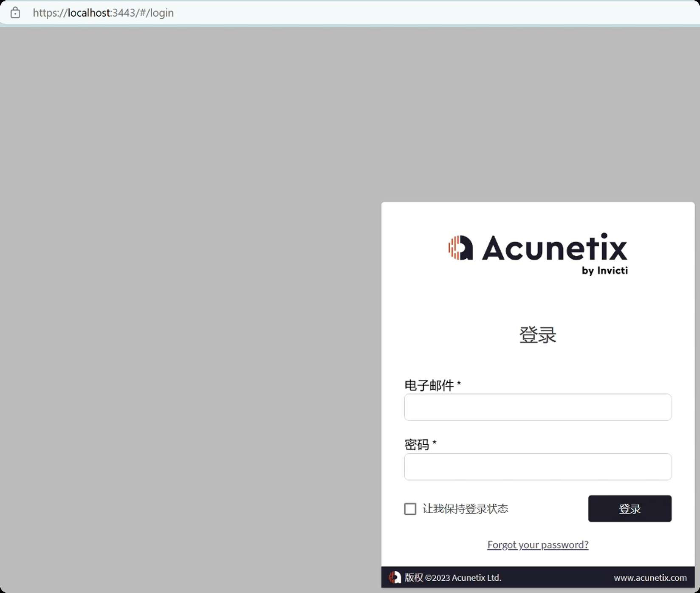
Task: Click inside the 密码 password field
Action: click(x=537, y=467)
